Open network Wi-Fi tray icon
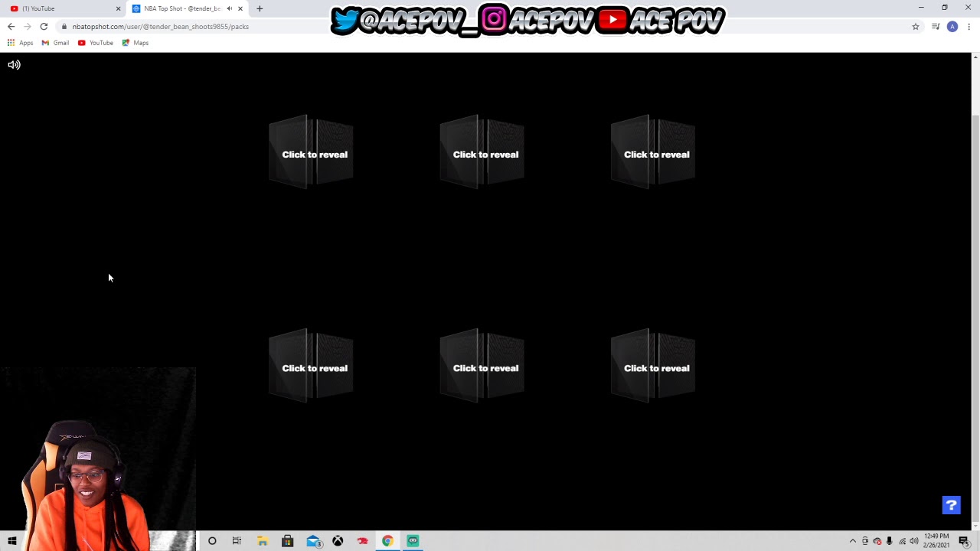Image resolution: width=980 pixels, height=551 pixels. tap(902, 541)
